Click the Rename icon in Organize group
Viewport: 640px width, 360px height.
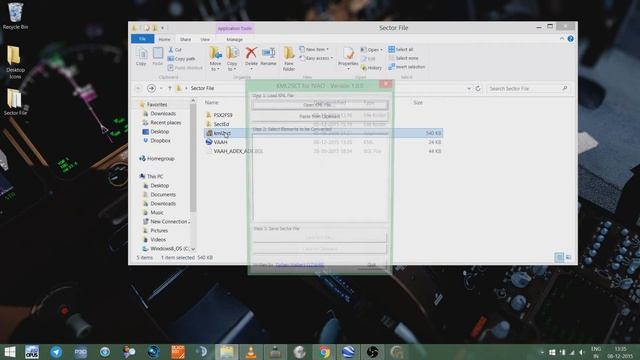pyautogui.click(x=268, y=56)
